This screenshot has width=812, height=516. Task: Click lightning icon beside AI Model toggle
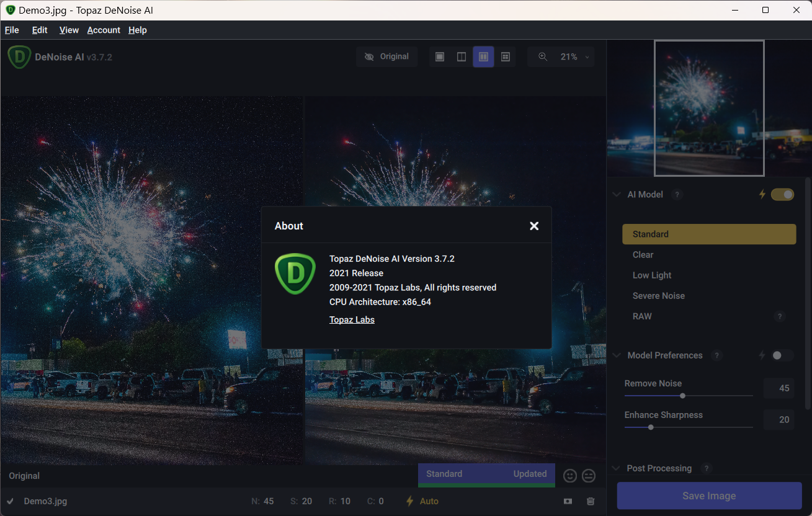762,195
